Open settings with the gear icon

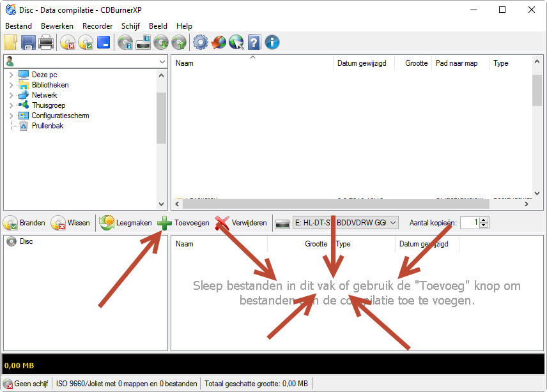coord(201,43)
